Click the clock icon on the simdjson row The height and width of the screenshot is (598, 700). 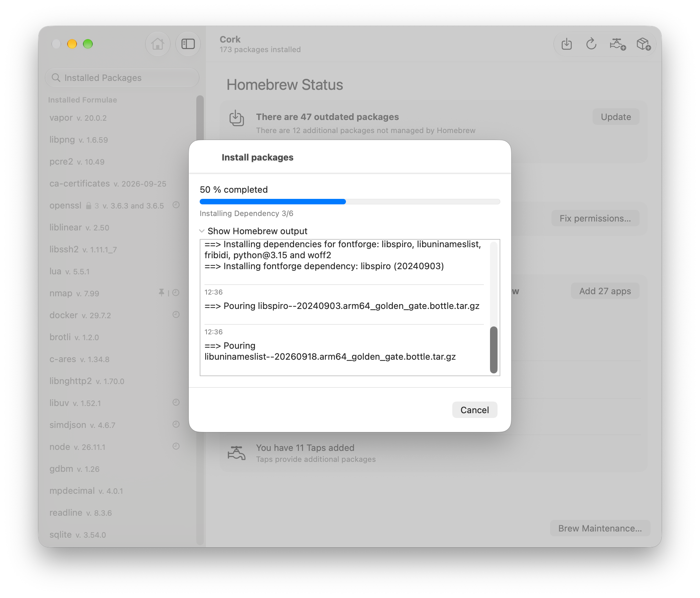tap(176, 424)
